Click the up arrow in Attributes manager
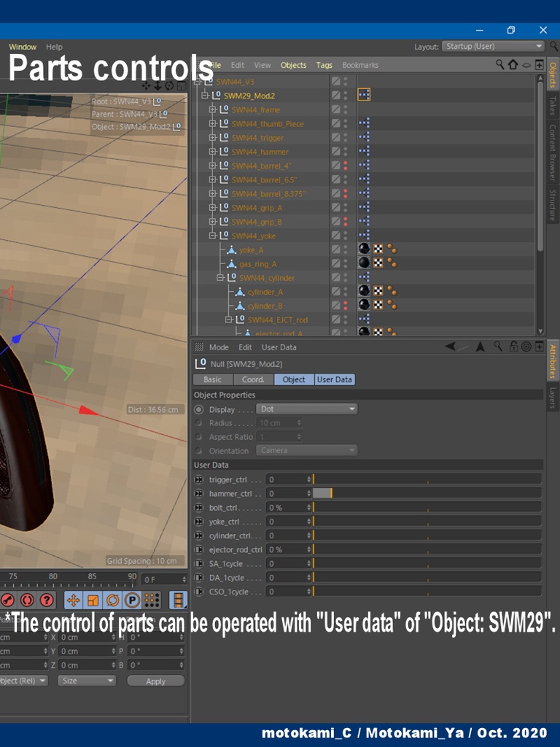 [480, 347]
